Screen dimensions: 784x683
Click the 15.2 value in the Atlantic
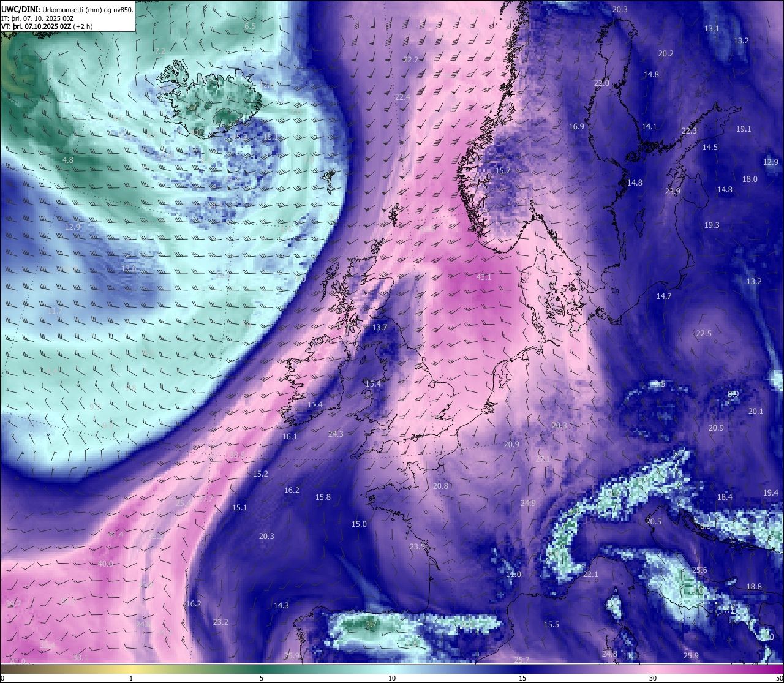click(260, 474)
